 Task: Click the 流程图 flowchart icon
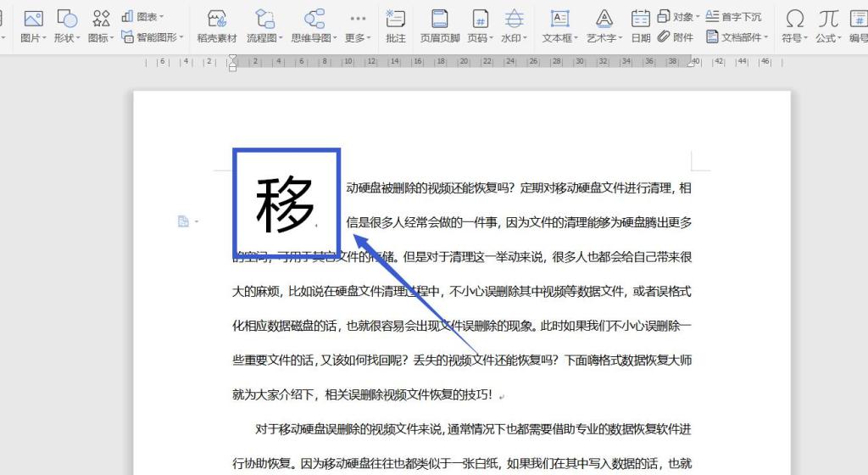click(264, 20)
